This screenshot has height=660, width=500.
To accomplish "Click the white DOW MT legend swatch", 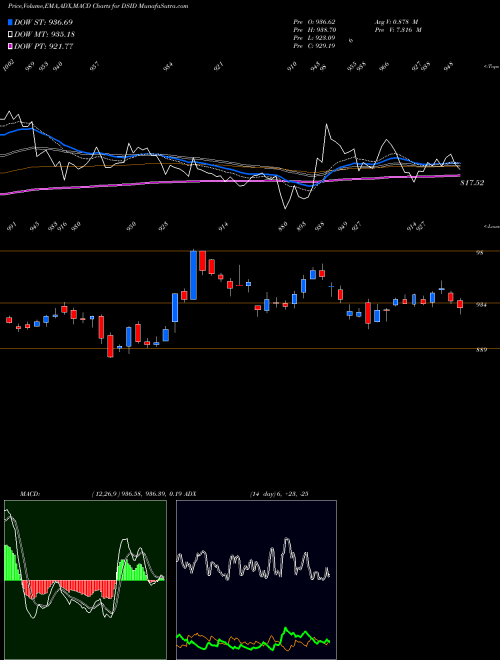I will tap(10, 34).
